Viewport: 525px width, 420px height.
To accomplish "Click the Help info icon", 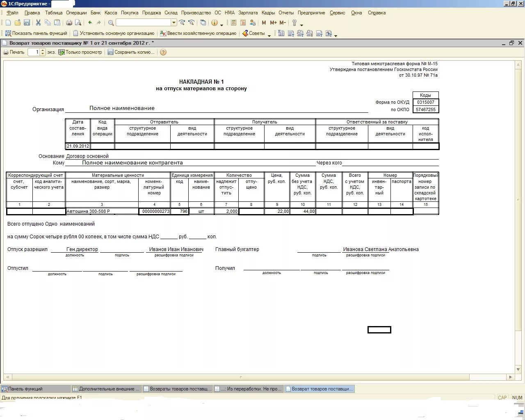I will 214,23.
